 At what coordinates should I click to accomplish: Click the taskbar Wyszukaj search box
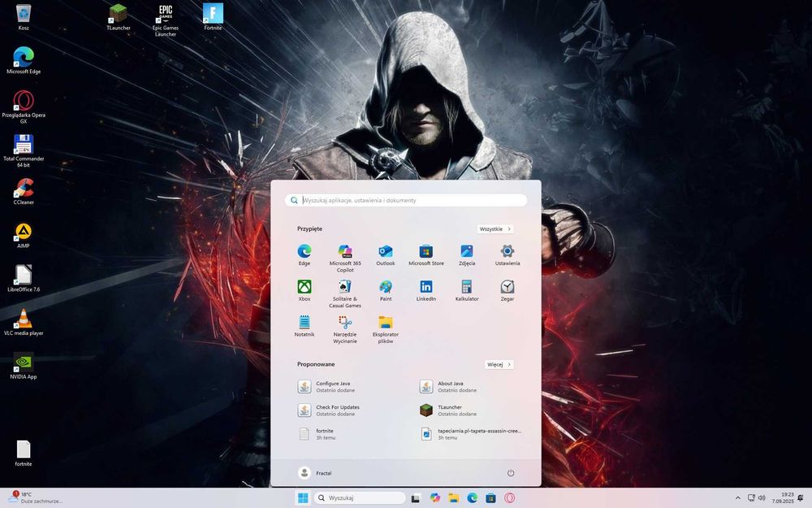(360, 497)
